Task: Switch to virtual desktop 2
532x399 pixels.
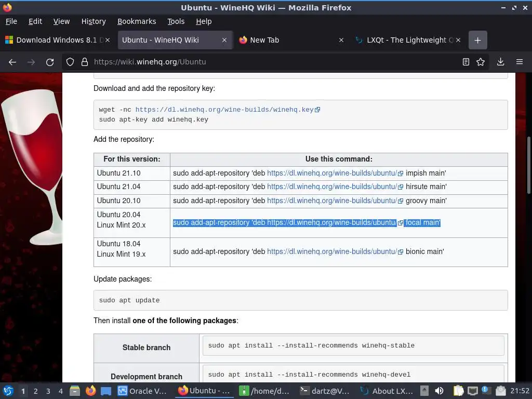Action: tap(36, 391)
